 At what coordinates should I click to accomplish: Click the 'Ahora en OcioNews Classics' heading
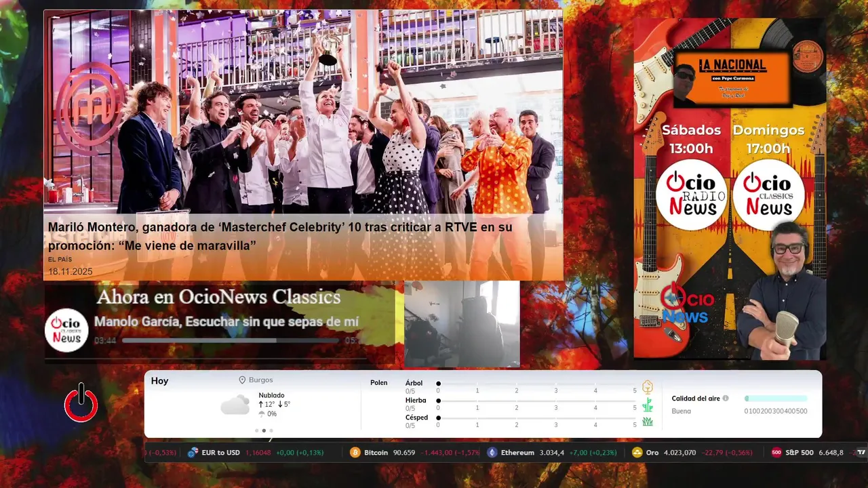218,297
